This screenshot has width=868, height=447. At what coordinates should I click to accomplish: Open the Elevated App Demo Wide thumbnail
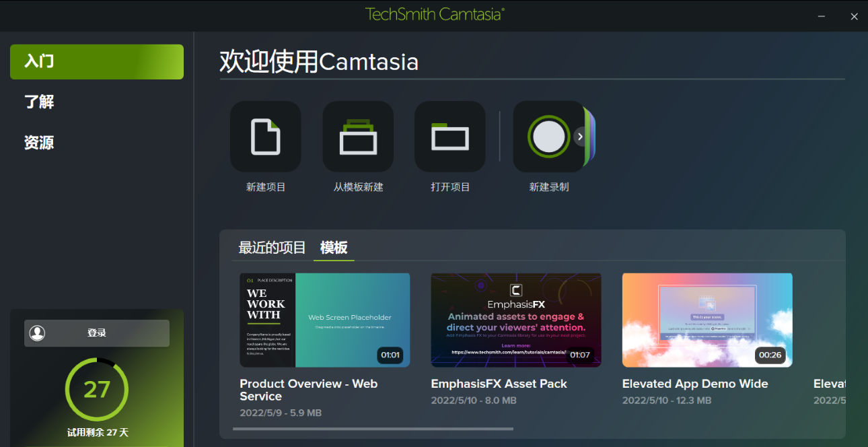coord(707,320)
